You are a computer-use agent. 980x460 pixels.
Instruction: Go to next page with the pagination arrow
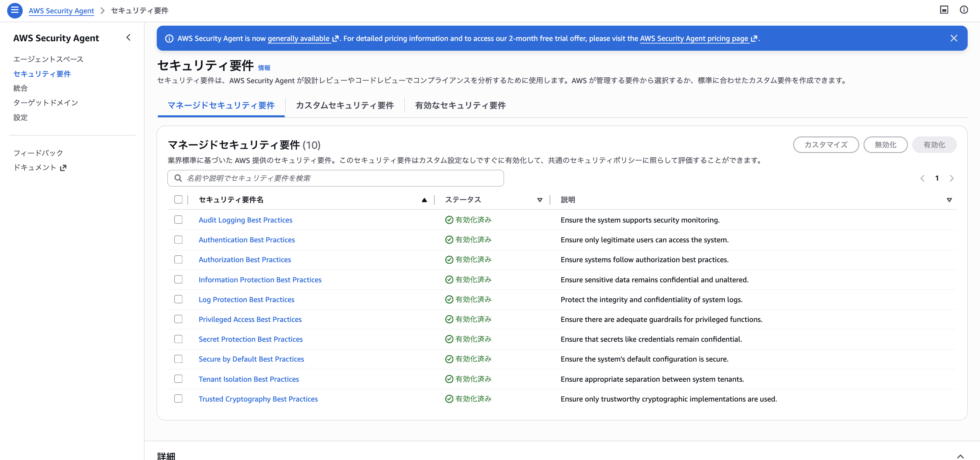pos(951,178)
